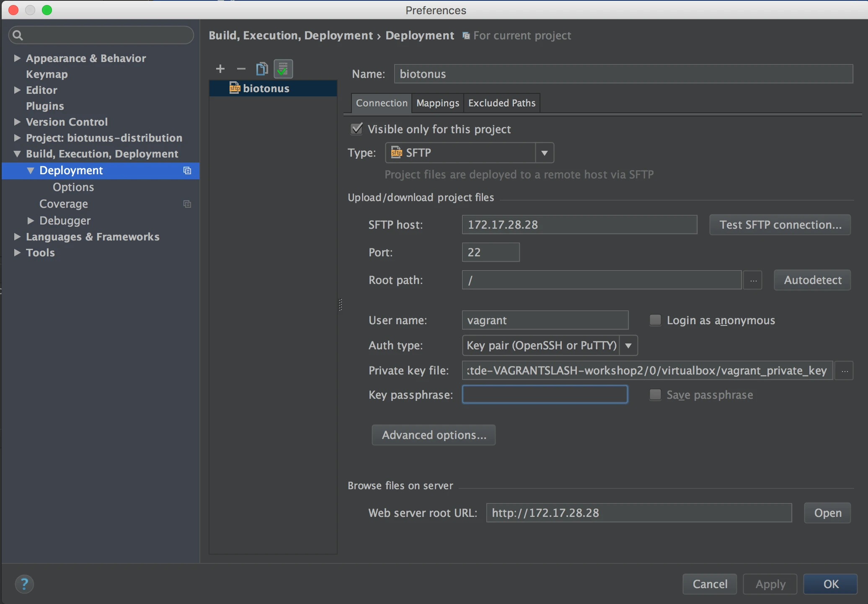Open the help question mark button
The image size is (868, 604).
point(24,584)
